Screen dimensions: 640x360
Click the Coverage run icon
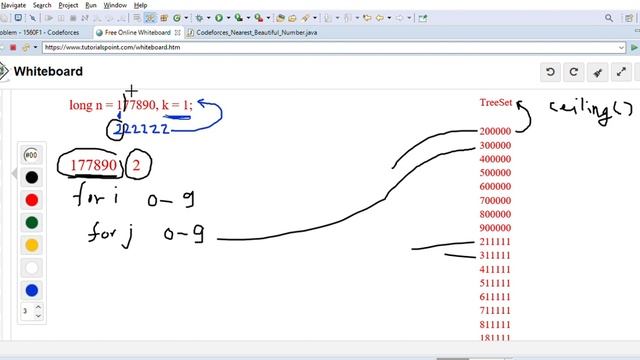(x=239, y=18)
